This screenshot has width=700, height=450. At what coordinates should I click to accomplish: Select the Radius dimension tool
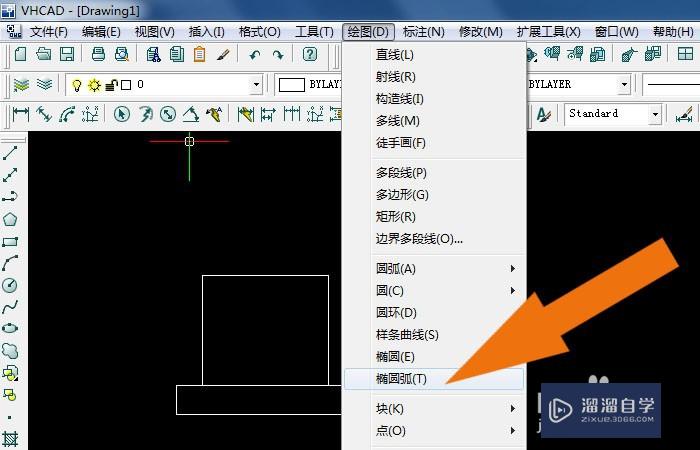(x=145, y=114)
